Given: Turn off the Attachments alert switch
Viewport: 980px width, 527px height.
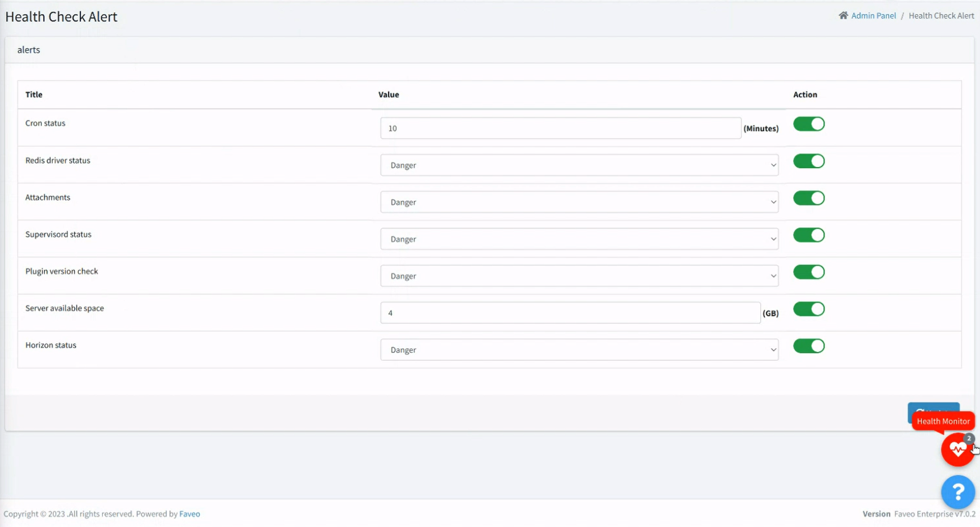Looking at the screenshot, I should 809,198.
